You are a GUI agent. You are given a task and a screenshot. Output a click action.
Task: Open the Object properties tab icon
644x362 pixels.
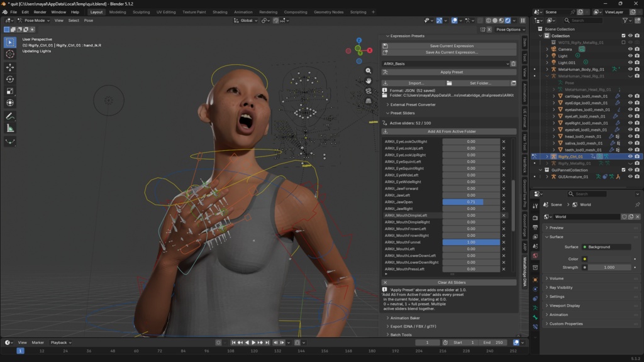click(535, 280)
